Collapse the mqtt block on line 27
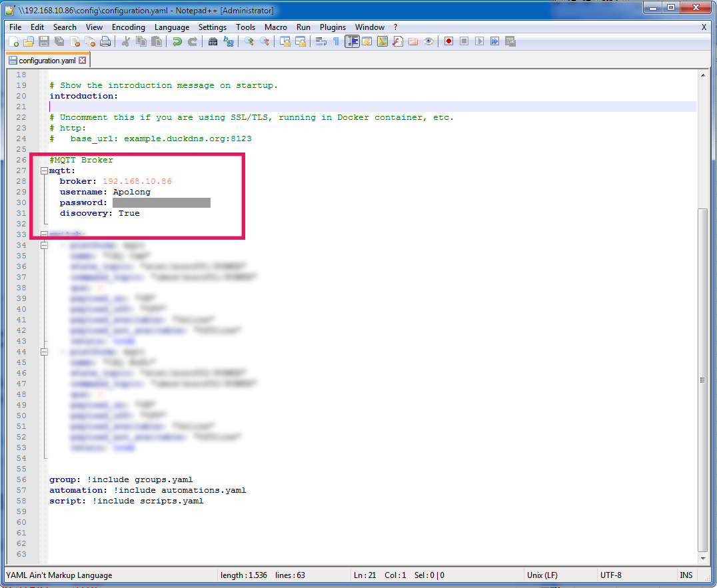The image size is (717, 588). [x=44, y=170]
